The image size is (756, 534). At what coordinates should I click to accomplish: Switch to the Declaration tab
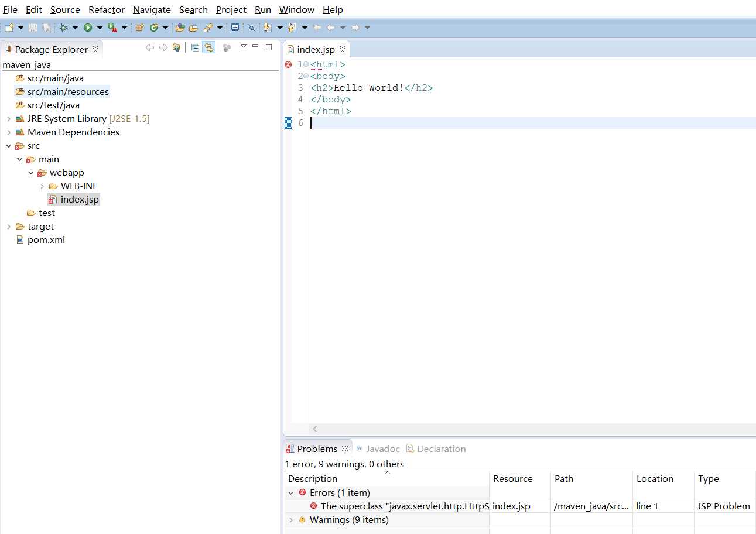tap(436, 449)
